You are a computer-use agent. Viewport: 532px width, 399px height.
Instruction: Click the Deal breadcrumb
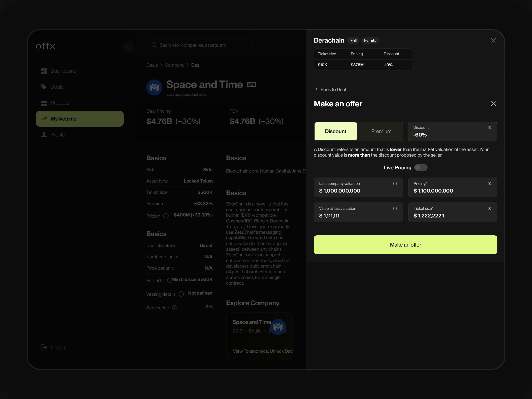[196, 65]
